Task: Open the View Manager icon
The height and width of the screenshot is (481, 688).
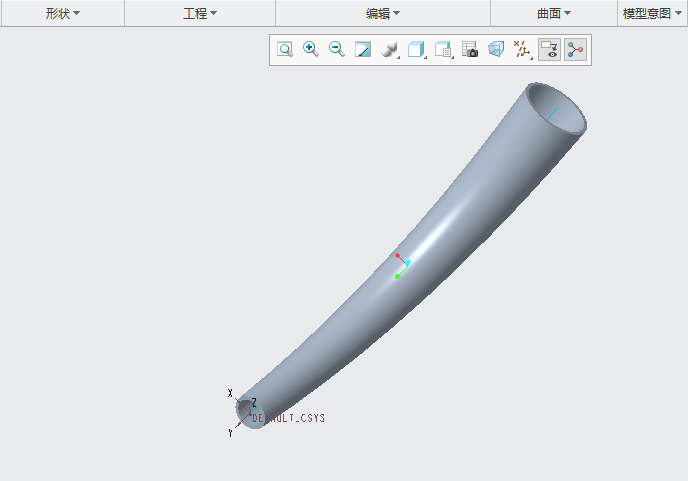Action: [443, 49]
